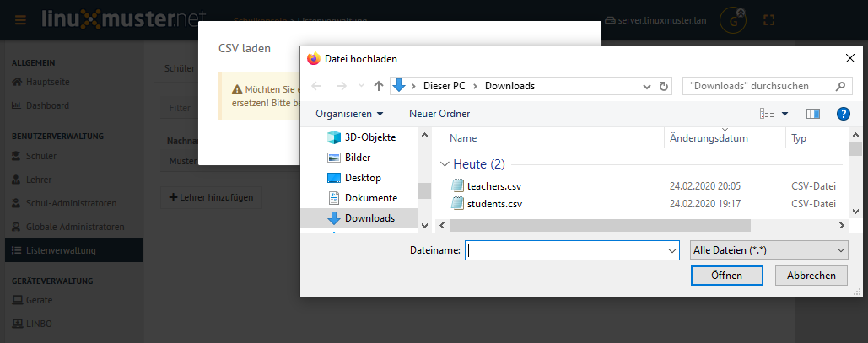Image resolution: width=868 pixels, height=343 pixels.
Task: Open Globale Administratoren in sidebar
Action: [68, 227]
